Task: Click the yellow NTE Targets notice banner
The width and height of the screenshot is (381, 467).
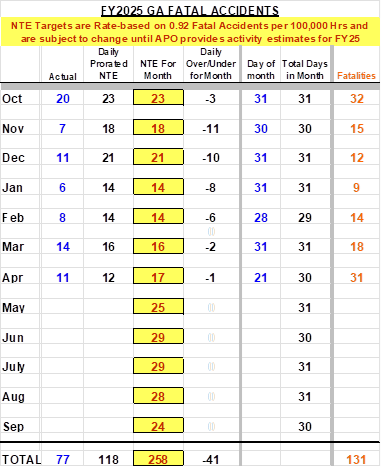Action: 190,32
